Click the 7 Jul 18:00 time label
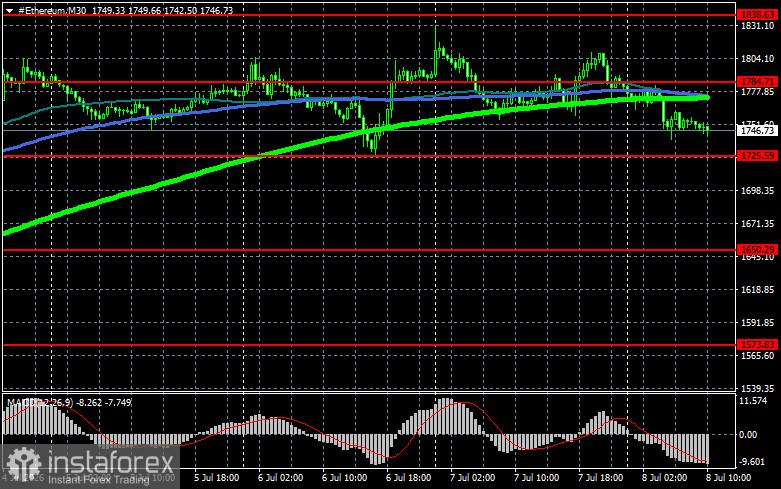Image resolution: width=781 pixels, height=489 pixels. [601, 478]
